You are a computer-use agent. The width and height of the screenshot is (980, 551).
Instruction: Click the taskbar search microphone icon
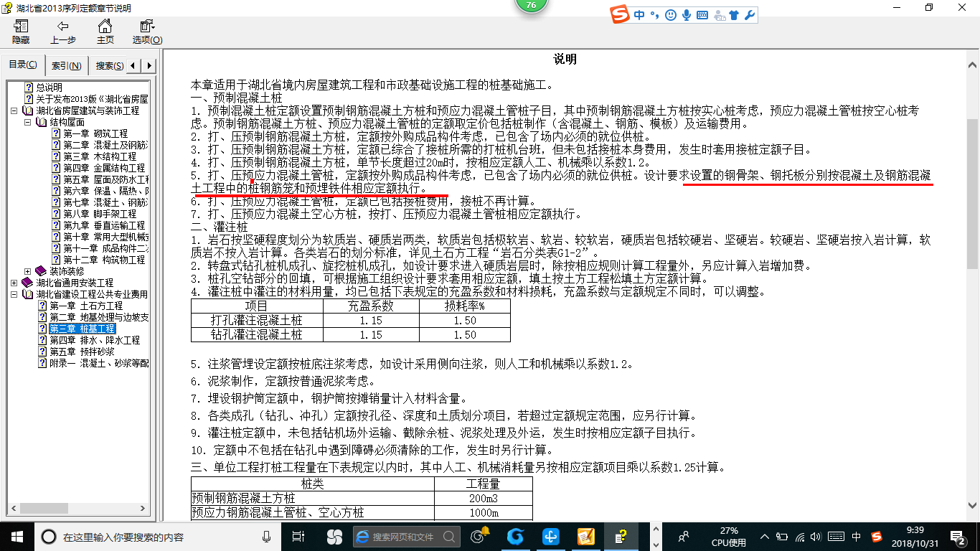[x=267, y=537]
